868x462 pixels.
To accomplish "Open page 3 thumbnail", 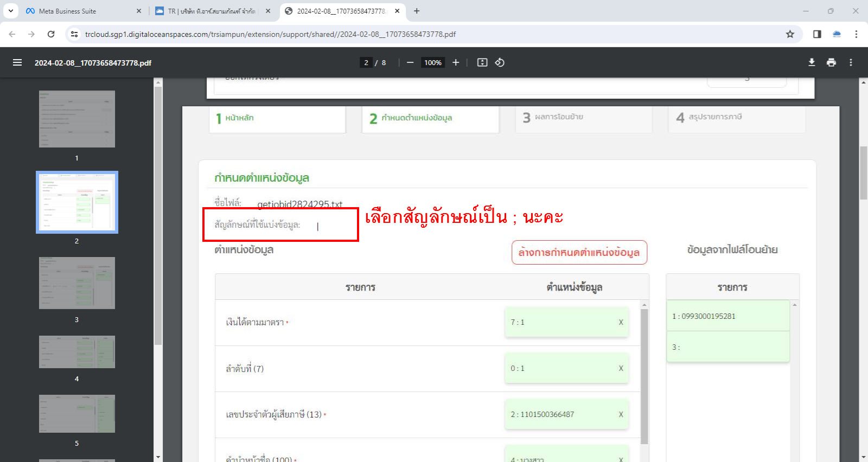I will pyautogui.click(x=77, y=283).
